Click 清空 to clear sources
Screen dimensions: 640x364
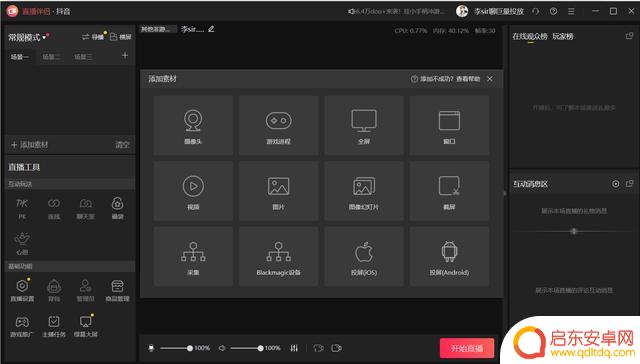coord(122,144)
